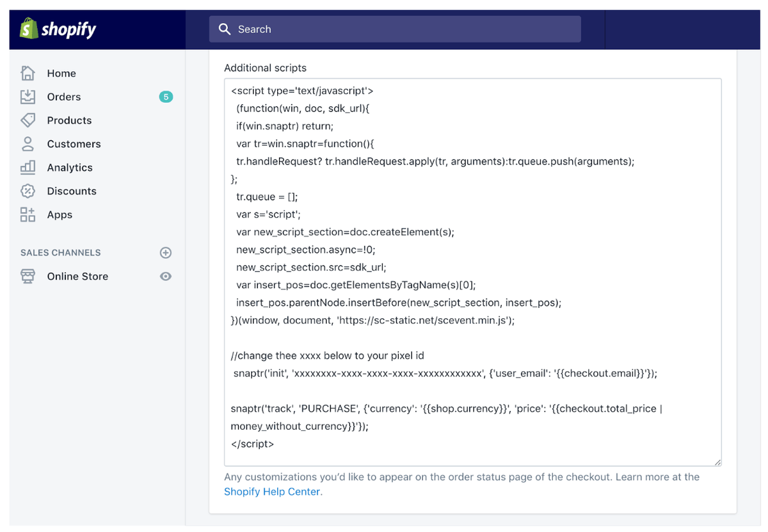Viewport: 768px width, 532px height.
Task: Click the opening <script type='text/javascript'> line
Action: click(x=302, y=90)
